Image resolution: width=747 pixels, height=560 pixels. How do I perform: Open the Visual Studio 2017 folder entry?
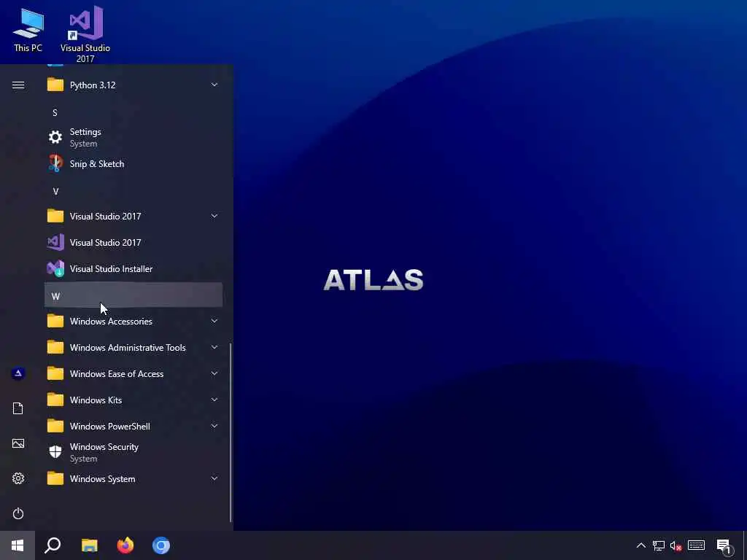click(133, 216)
